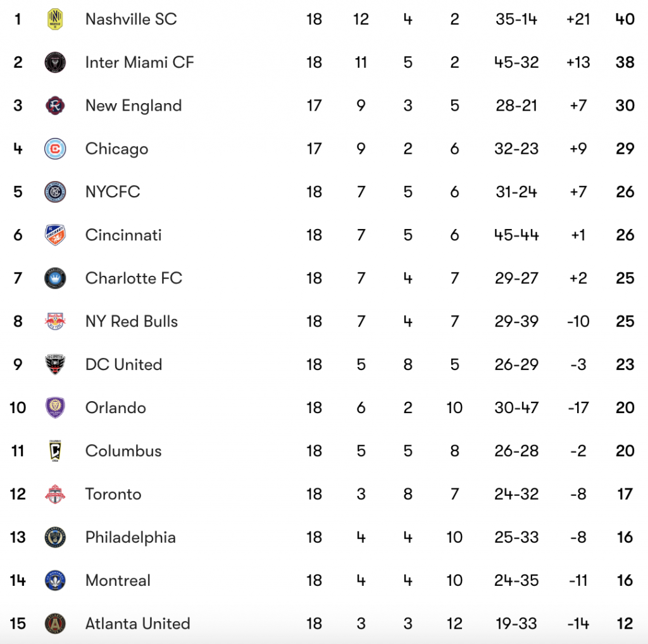This screenshot has width=648, height=644.
Task: Select the Atlanta United team name
Action: click(137, 623)
